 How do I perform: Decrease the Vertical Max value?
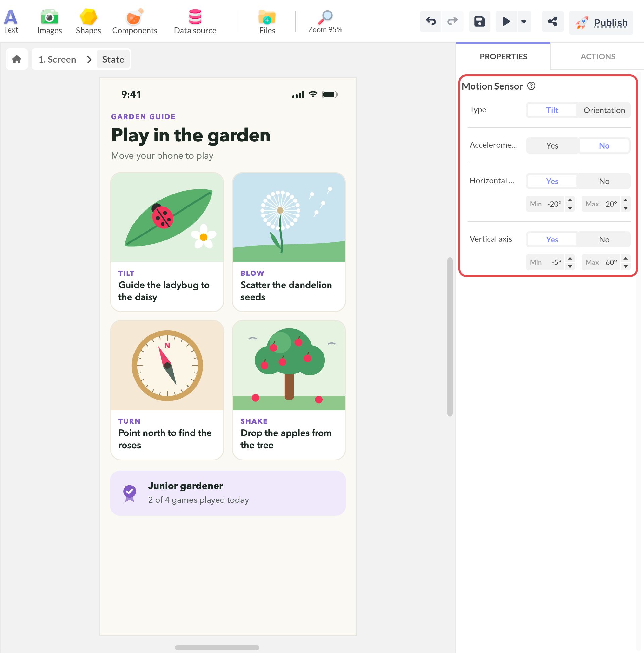[626, 266]
